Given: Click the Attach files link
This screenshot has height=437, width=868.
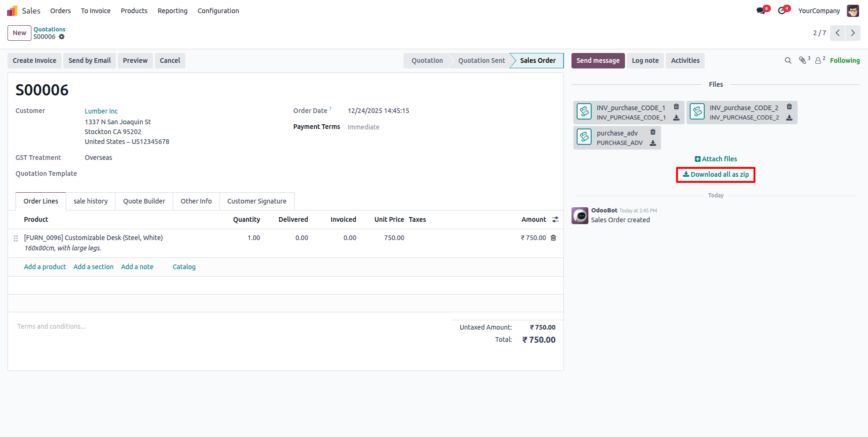Looking at the screenshot, I should pos(716,159).
